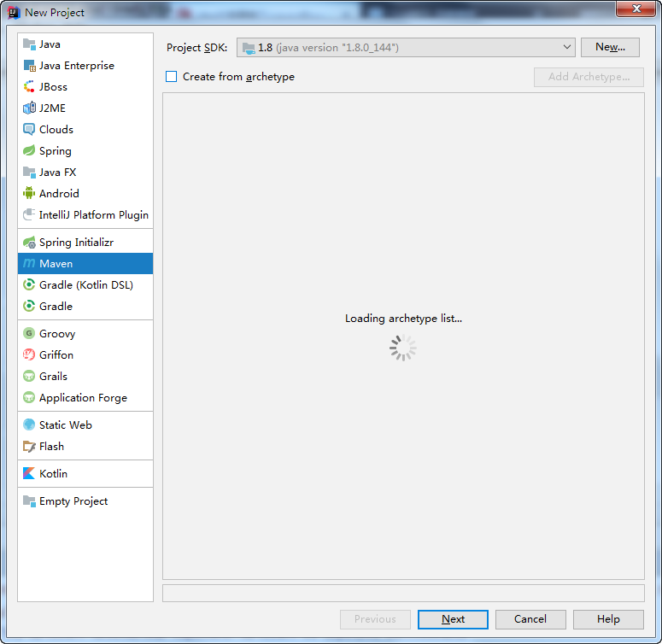Select the Empty Project folder icon
Image resolution: width=662 pixels, height=644 pixels.
click(29, 501)
